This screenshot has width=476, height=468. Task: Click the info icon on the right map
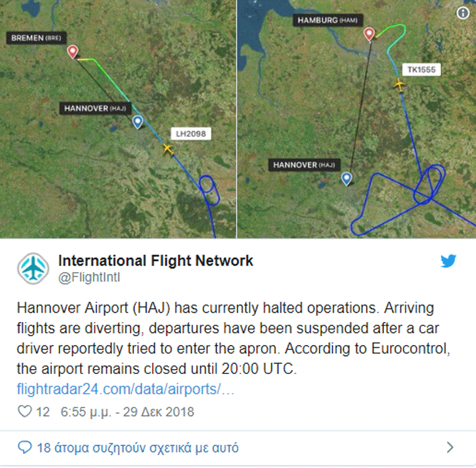462,14
